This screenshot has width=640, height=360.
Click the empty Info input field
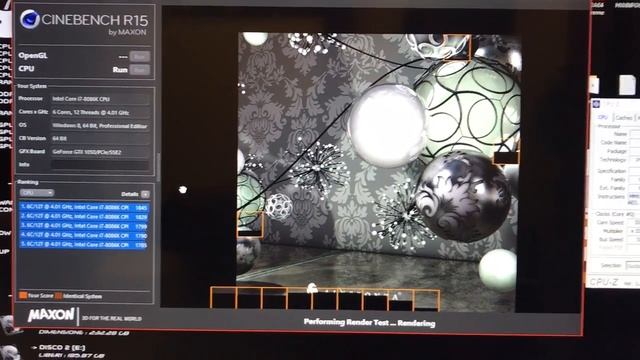pos(100,165)
